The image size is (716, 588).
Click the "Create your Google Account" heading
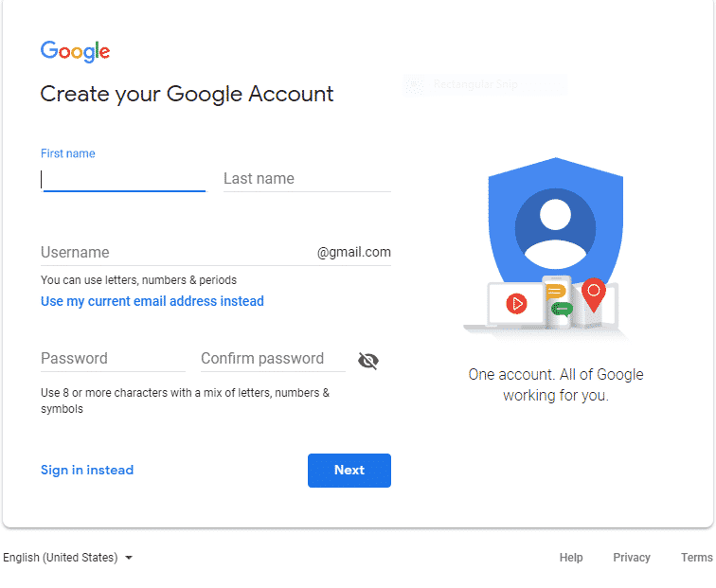click(187, 94)
